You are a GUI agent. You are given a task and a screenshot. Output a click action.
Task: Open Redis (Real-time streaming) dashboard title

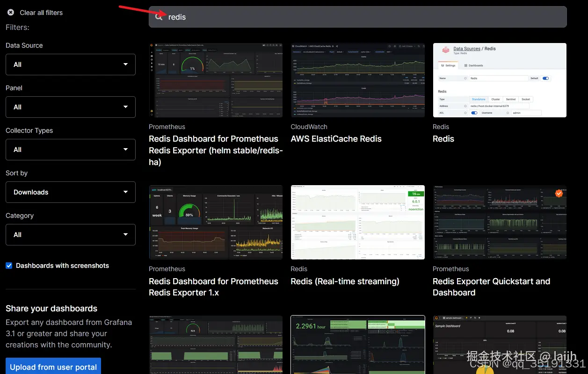point(345,281)
